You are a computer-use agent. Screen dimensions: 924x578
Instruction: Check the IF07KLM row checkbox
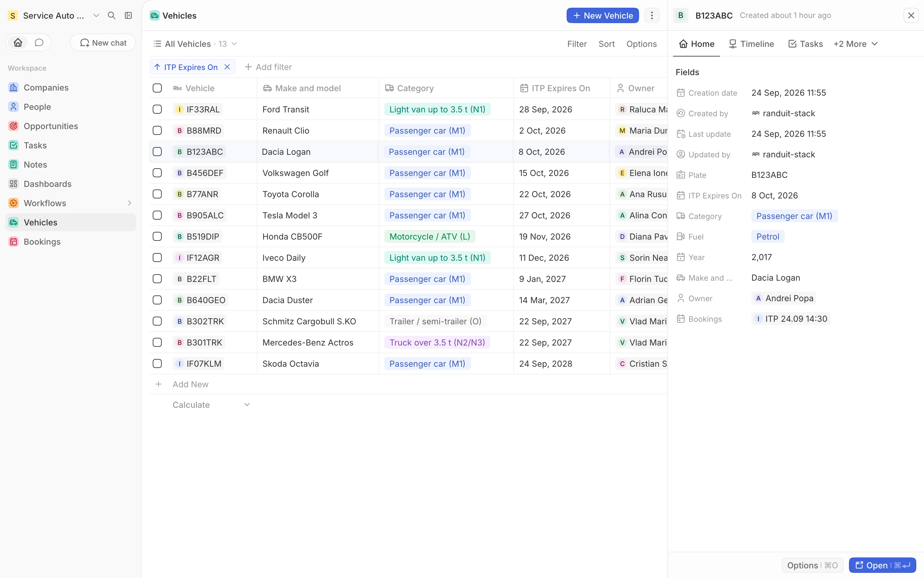click(x=157, y=364)
